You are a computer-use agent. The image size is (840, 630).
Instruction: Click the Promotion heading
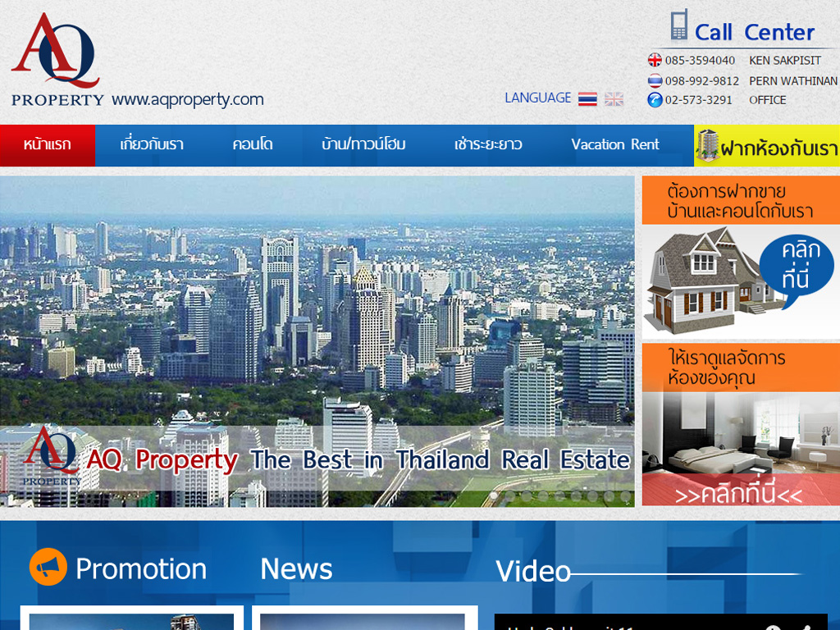click(141, 569)
